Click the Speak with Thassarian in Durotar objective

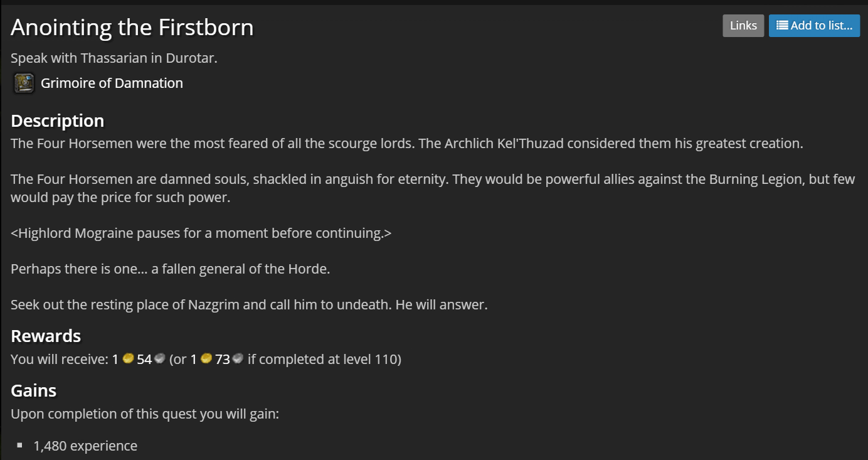tap(114, 58)
